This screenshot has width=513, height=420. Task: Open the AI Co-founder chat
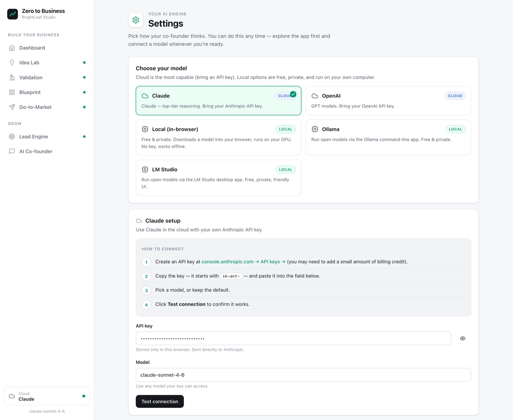(x=47, y=151)
